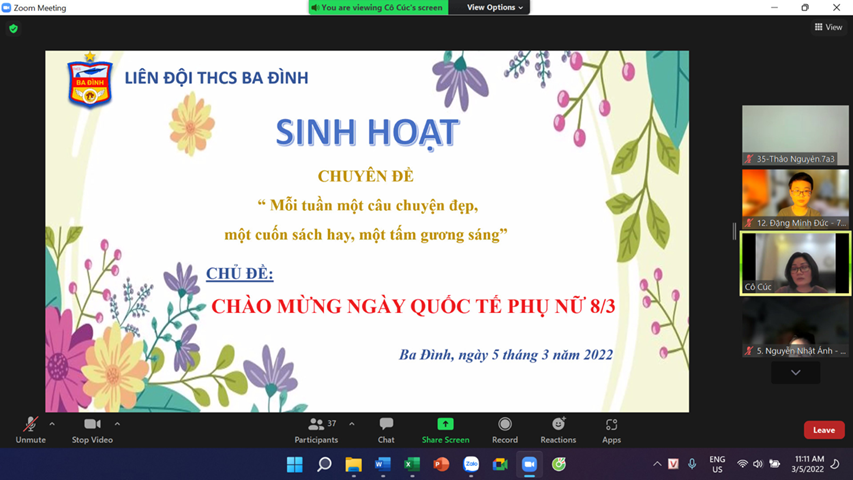Change layout with View button
Screen dimensions: 853x480
[x=829, y=27]
